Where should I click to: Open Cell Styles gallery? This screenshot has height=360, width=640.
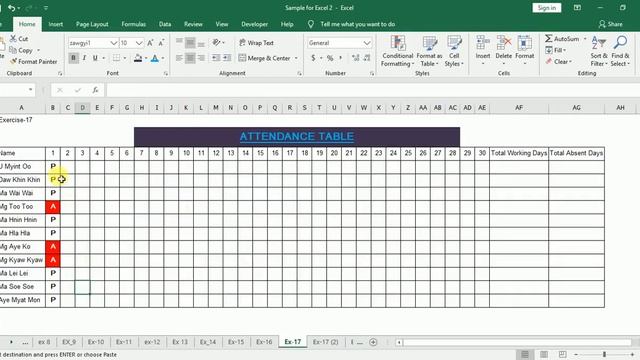coord(454,51)
